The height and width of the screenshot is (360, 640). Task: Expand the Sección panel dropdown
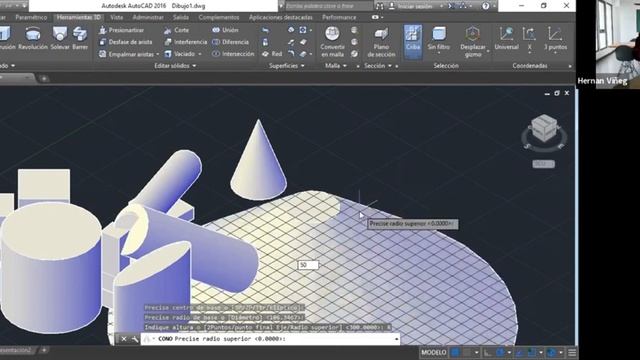click(378, 66)
